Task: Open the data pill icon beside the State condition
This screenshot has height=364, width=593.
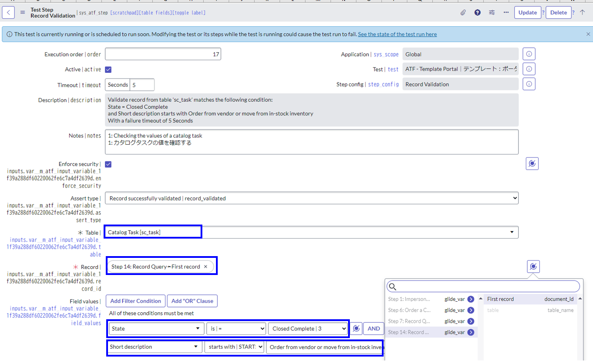Action: pos(356,328)
